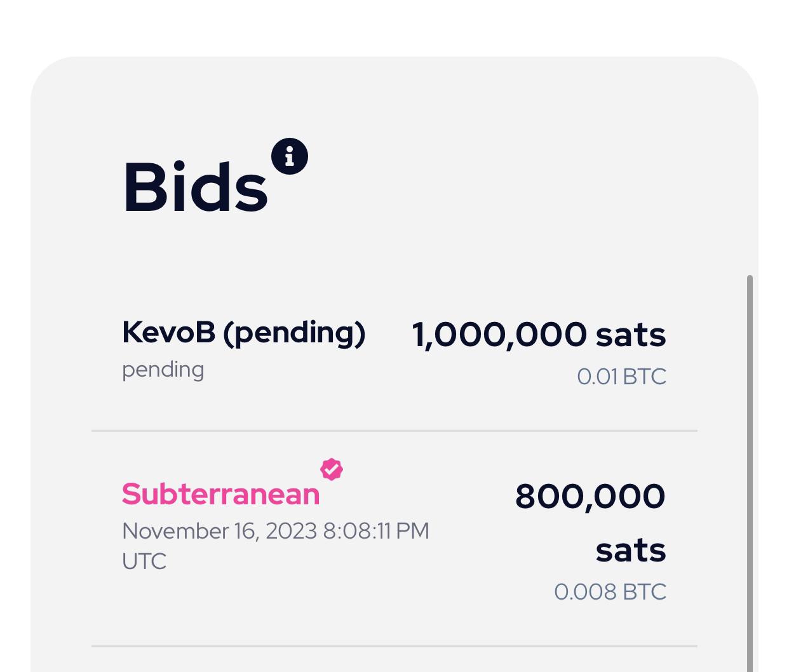
Task: Select the 800,000 bid number
Action: 590,496
